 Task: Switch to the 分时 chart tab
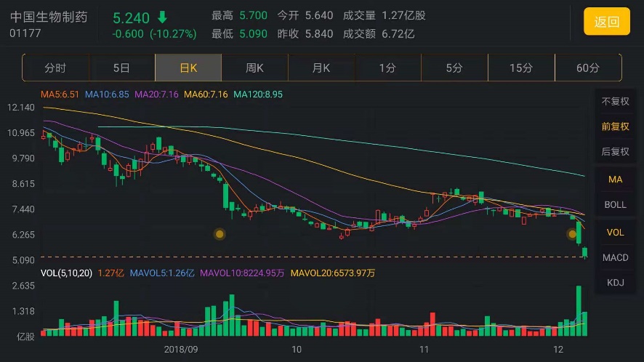tap(55, 68)
